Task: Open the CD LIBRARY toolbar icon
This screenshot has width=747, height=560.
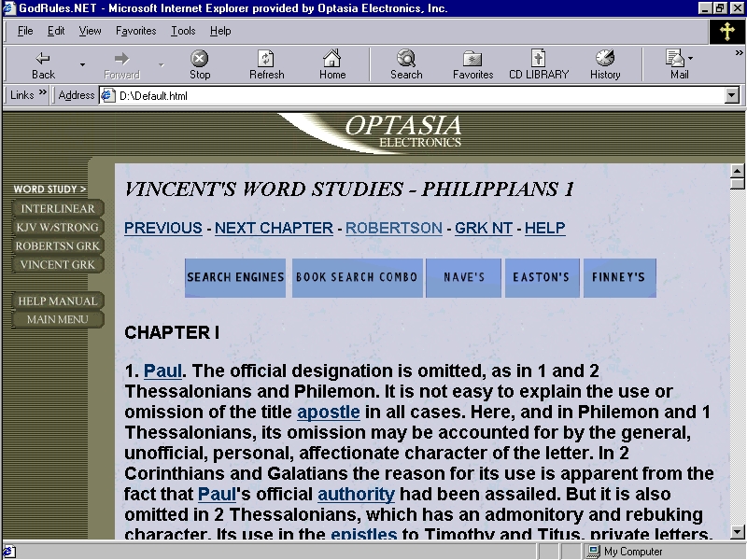Action: (x=538, y=59)
